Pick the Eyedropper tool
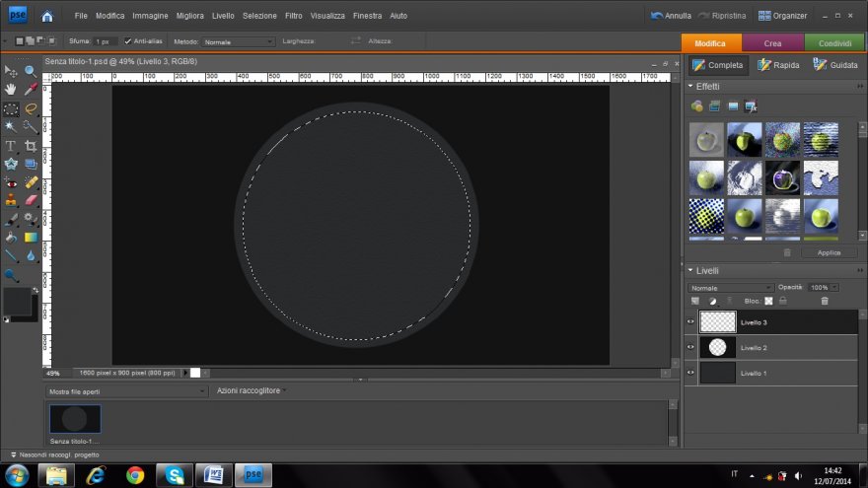This screenshot has height=488, width=868. (31, 90)
